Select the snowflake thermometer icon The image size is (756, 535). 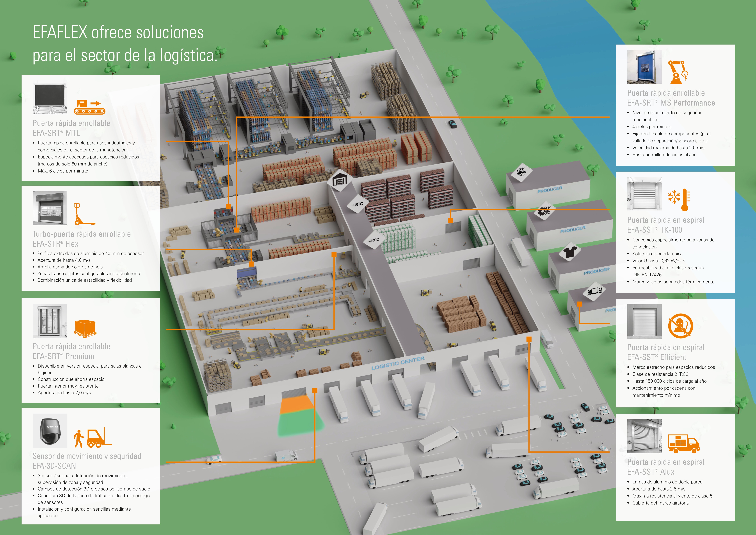[679, 200]
